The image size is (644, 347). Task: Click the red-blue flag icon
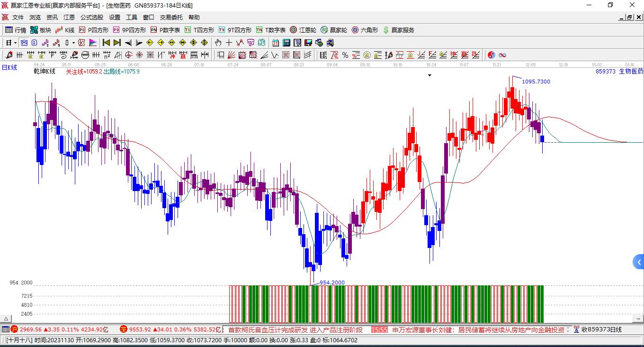93,43
